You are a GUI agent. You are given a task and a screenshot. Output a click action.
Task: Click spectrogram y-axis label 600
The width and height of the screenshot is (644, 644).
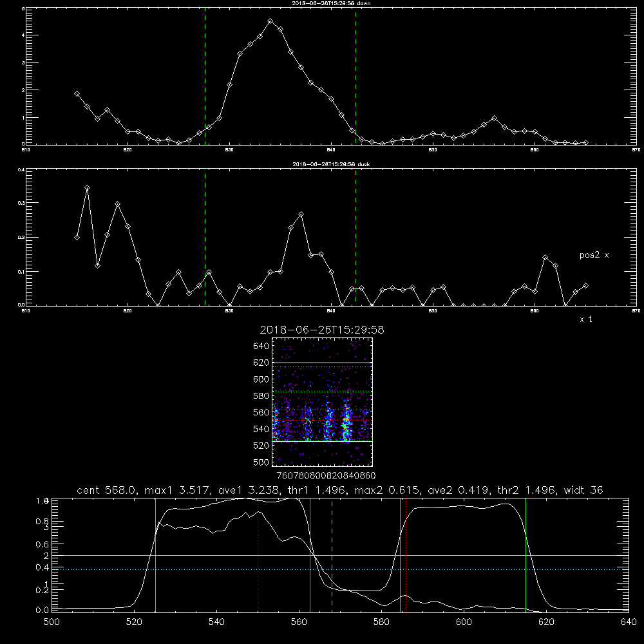click(261, 379)
